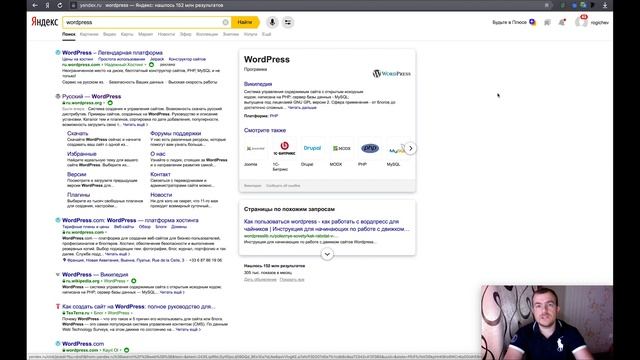Open result WordPress.com: платформа хостинга

click(x=130, y=220)
